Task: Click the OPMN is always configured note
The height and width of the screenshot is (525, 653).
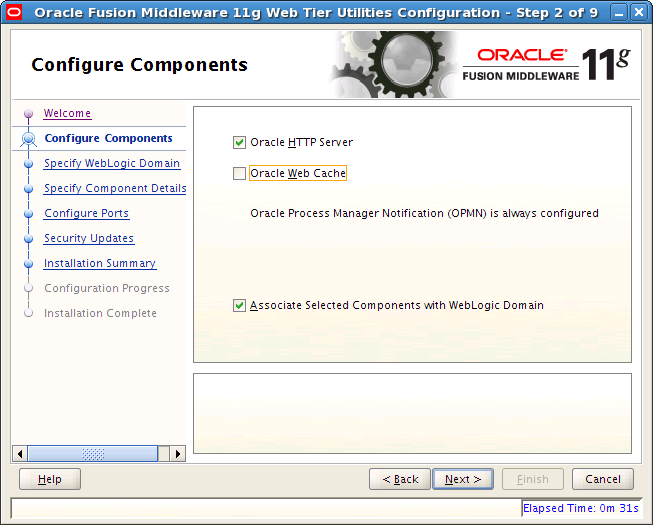Action: [424, 213]
